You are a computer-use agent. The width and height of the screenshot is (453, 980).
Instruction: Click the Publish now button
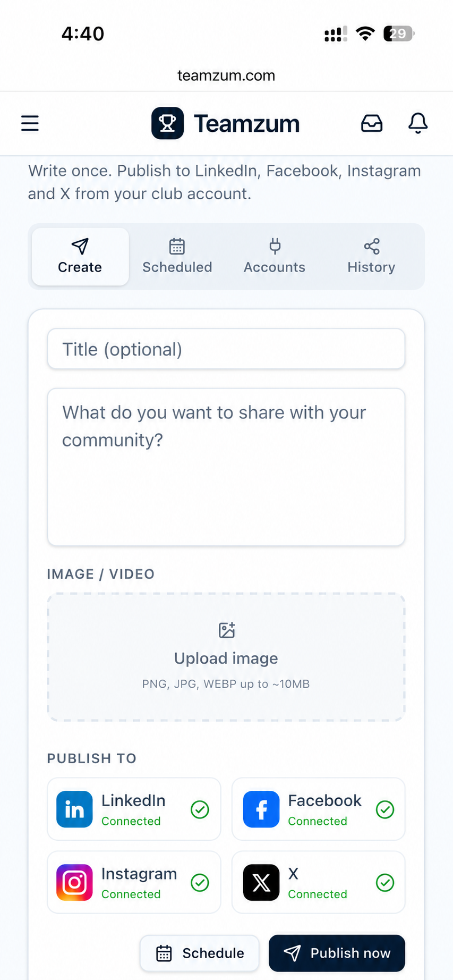[337, 953]
